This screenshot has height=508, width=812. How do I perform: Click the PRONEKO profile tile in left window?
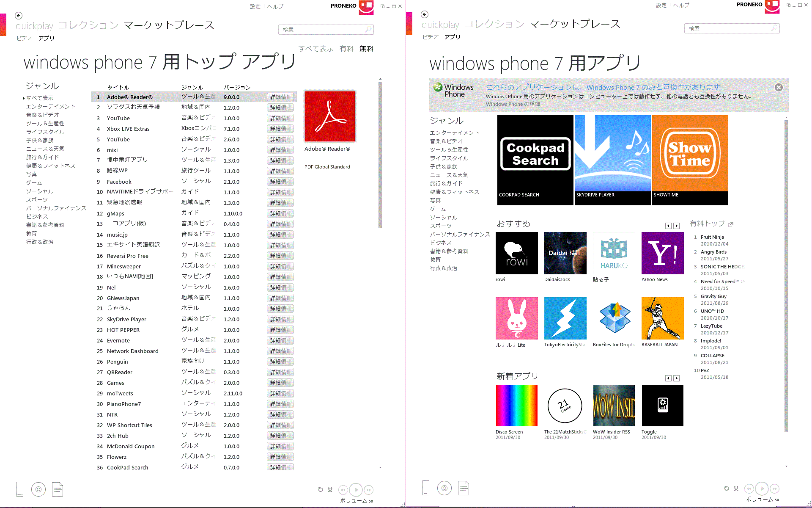[366, 7]
